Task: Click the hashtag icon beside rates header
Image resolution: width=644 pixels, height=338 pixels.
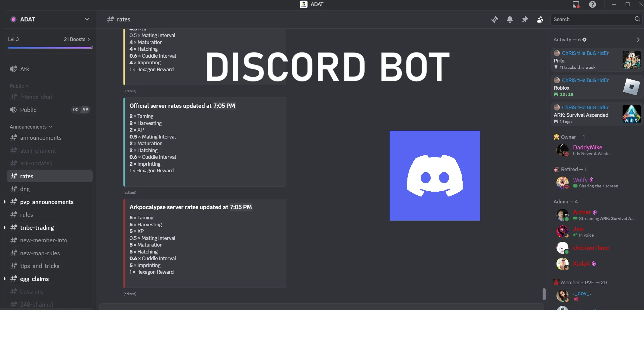Action: click(x=110, y=19)
